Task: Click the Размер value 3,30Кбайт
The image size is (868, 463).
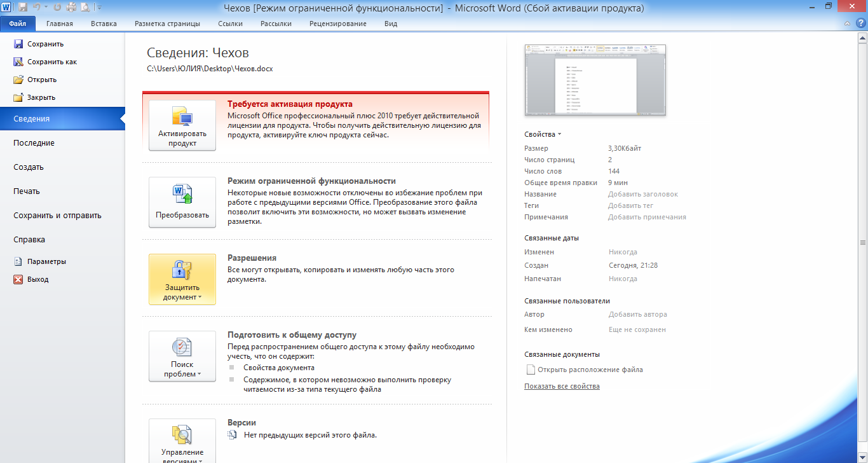Action: pos(625,148)
